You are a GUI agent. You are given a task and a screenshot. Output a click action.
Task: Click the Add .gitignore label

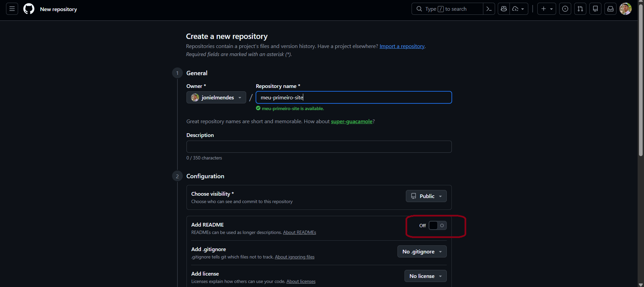coord(208,249)
